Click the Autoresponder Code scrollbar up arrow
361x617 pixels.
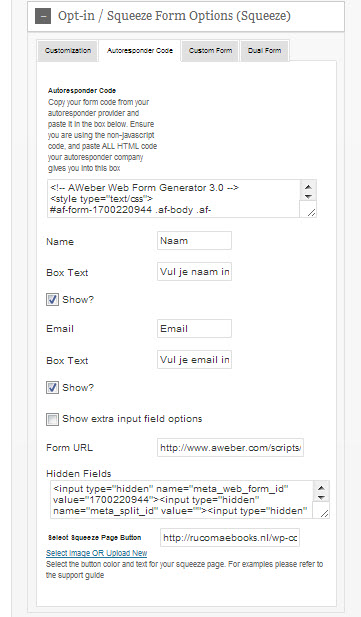308,187
